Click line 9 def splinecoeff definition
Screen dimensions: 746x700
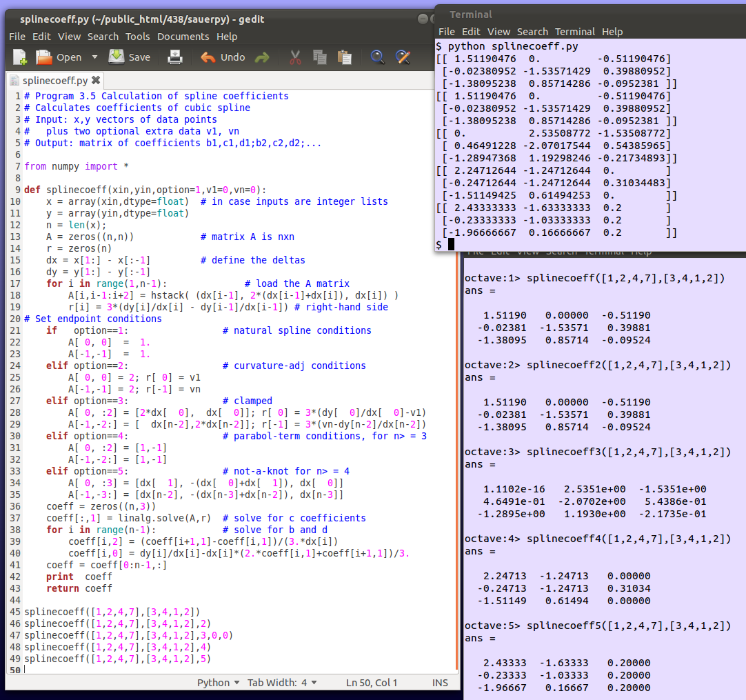click(x=145, y=190)
